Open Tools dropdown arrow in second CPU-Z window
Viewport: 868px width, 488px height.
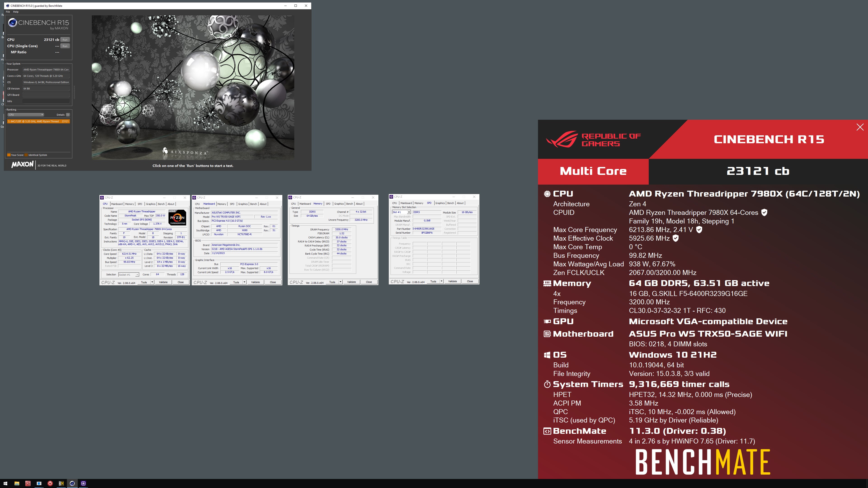pyautogui.click(x=245, y=282)
